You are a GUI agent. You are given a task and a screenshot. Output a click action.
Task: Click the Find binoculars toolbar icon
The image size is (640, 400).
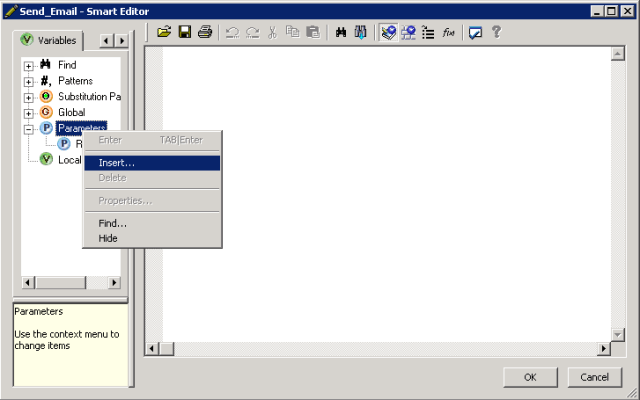[340, 32]
